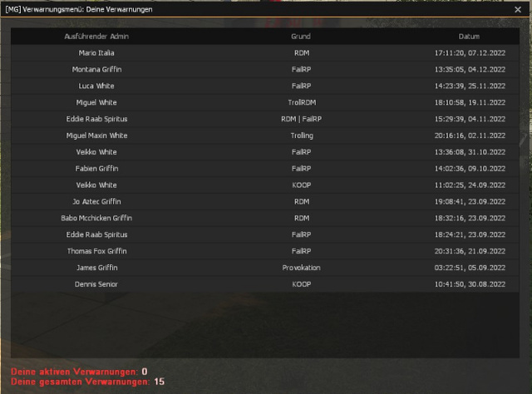Click reason 'Trolling'
This screenshot has height=394, width=532.
(302, 135)
